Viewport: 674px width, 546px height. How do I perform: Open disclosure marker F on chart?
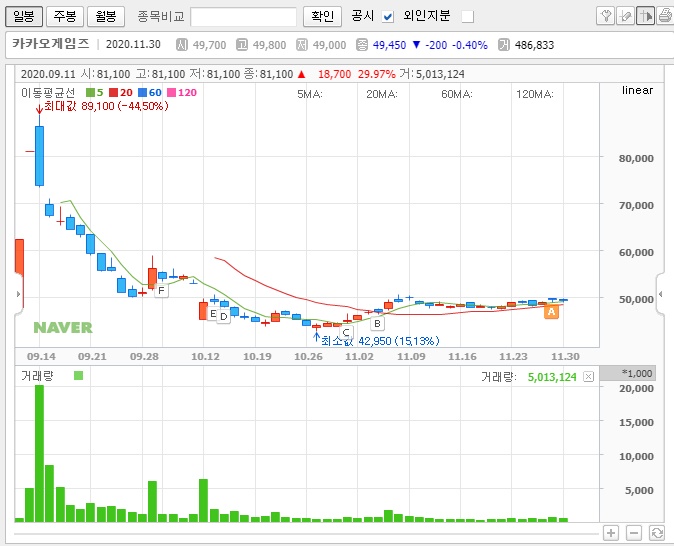click(x=161, y=291)
